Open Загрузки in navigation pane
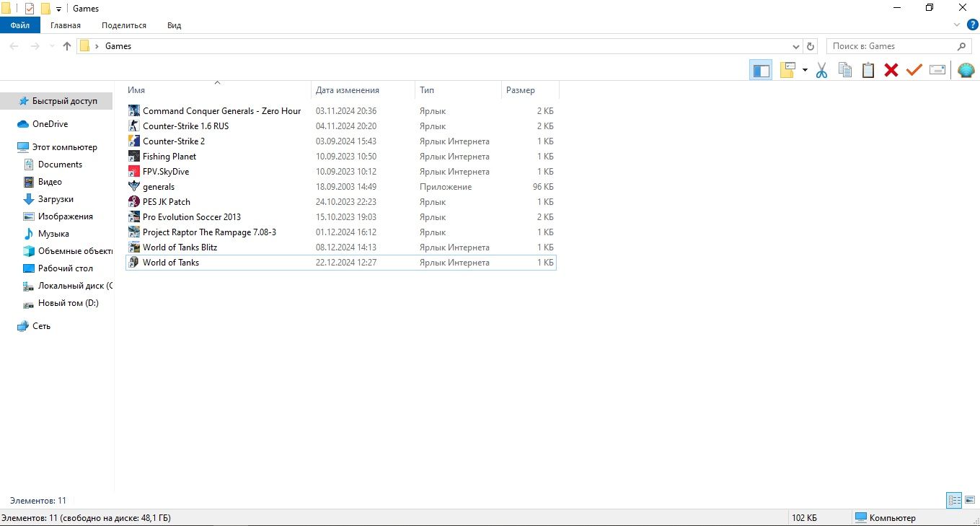This screenshot has width=980, height=526. [x=56, y=199]
